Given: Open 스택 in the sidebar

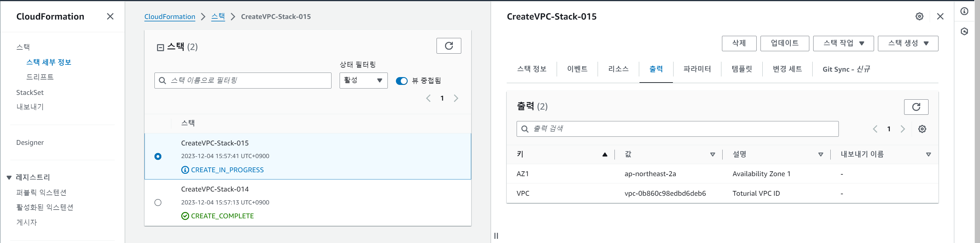Looking at the screenshot, I should [x=23, y=47].
